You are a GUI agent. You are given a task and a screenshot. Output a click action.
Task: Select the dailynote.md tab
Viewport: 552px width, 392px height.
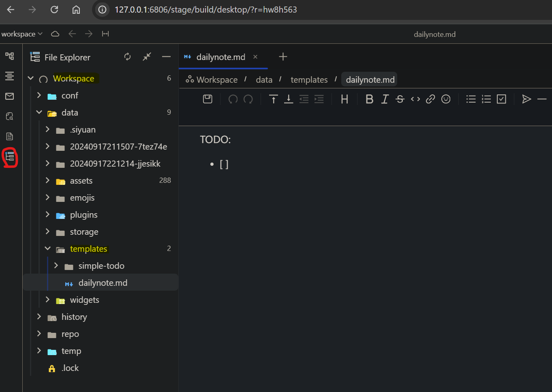(x=220, y=57)
